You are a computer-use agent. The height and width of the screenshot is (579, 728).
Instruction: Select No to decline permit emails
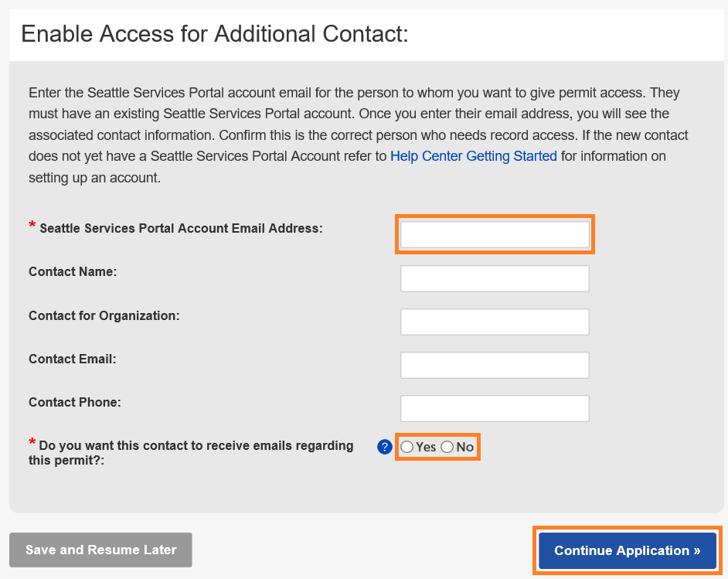point(447,447)
